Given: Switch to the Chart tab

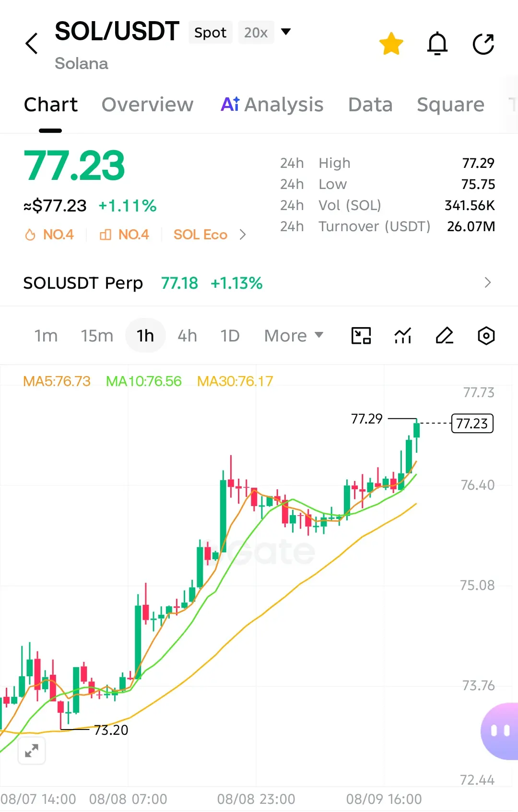Looking at the screenshot, I should (51, 105).
